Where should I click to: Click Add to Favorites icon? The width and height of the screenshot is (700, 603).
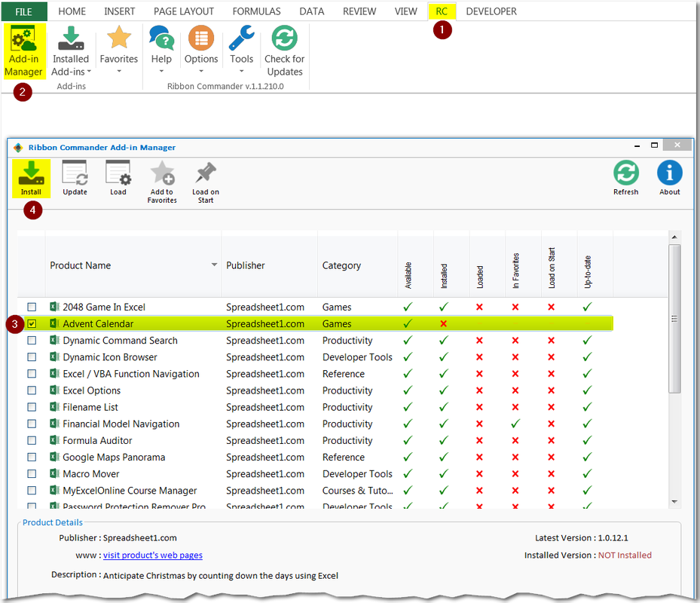(x=162, y=173)
